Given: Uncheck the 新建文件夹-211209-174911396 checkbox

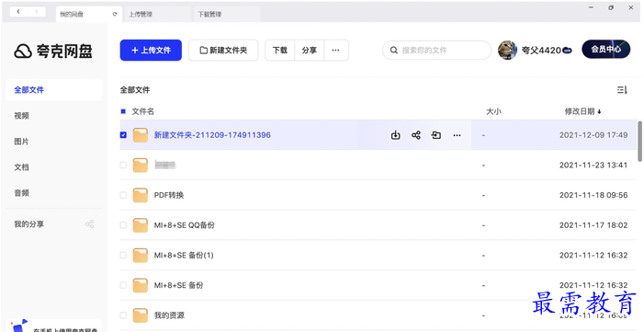Looking at the screenshot, I should click(x=123, y=135).
